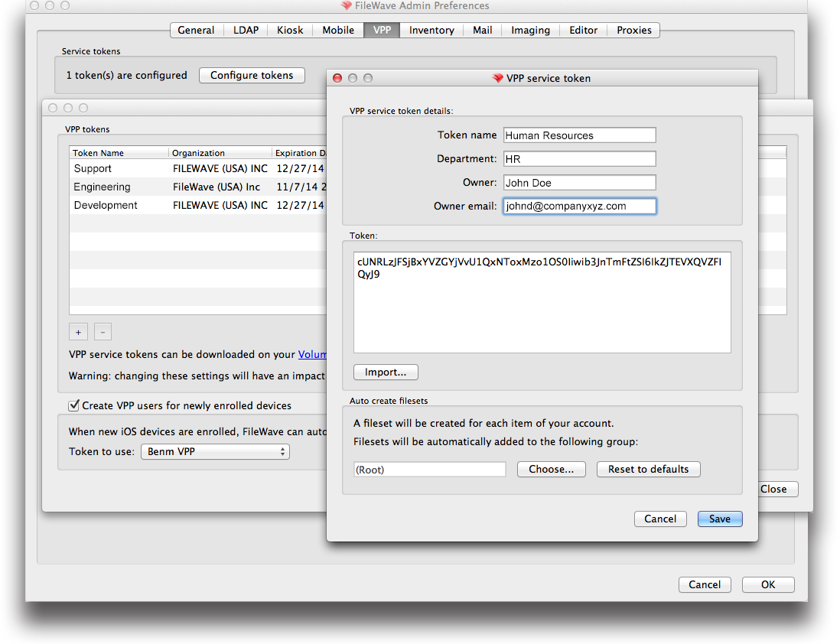Click the fileset group field showing (Root)
Image resolution: width=840 pixels, height=644 pixels.
coord(430,470)
